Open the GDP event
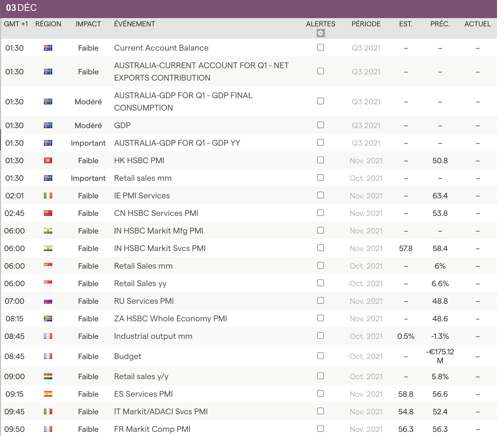The image size is (504, 436). point(122,125)
